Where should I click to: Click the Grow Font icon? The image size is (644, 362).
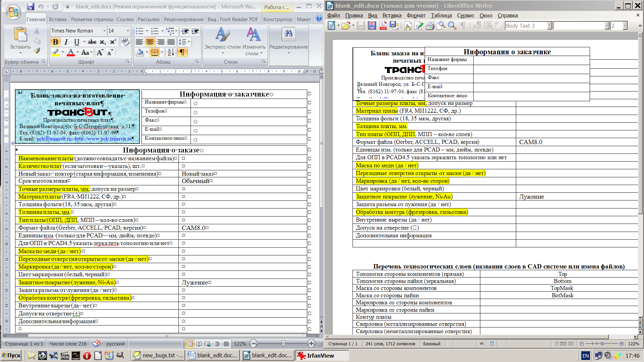(x=100, y=52)
